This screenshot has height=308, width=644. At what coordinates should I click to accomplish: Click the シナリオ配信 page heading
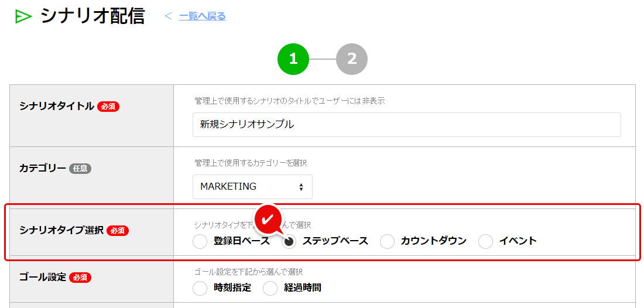[x=93, y=16]
